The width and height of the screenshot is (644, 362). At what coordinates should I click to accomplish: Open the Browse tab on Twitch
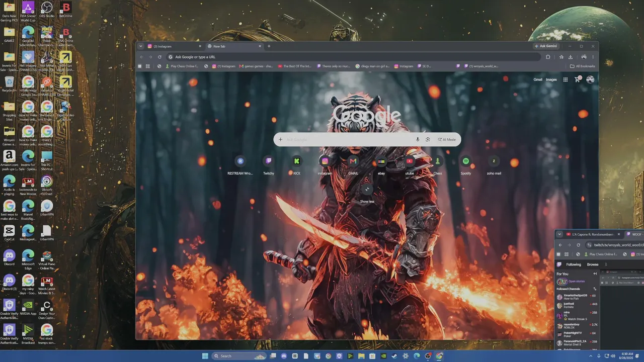(593, 264)
